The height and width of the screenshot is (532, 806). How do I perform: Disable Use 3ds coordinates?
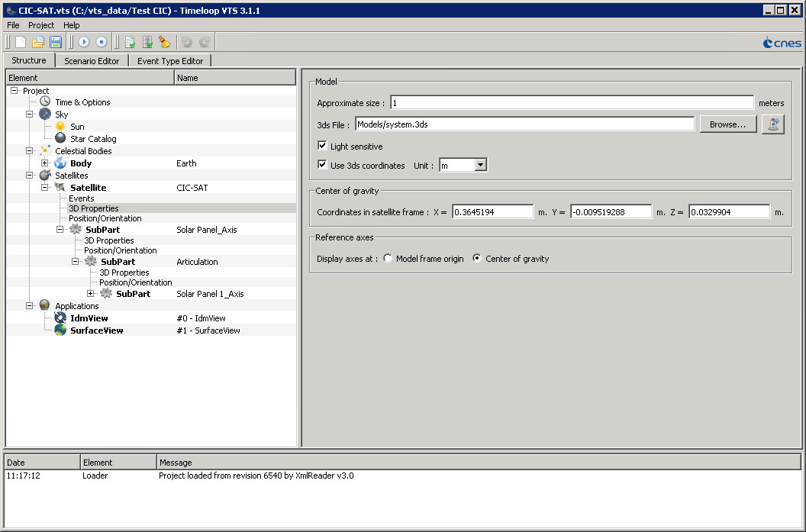[322, 164]
